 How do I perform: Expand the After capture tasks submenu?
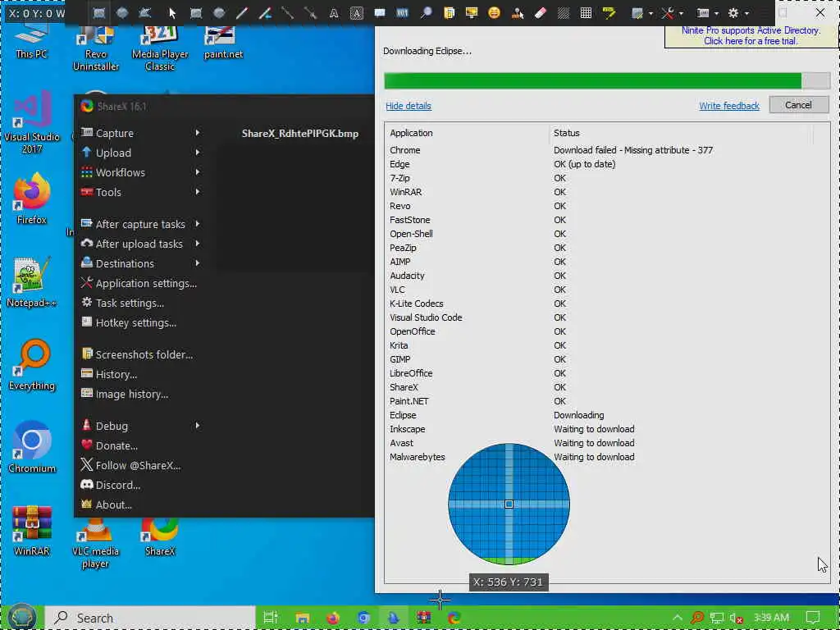click(x=198, y=224)
